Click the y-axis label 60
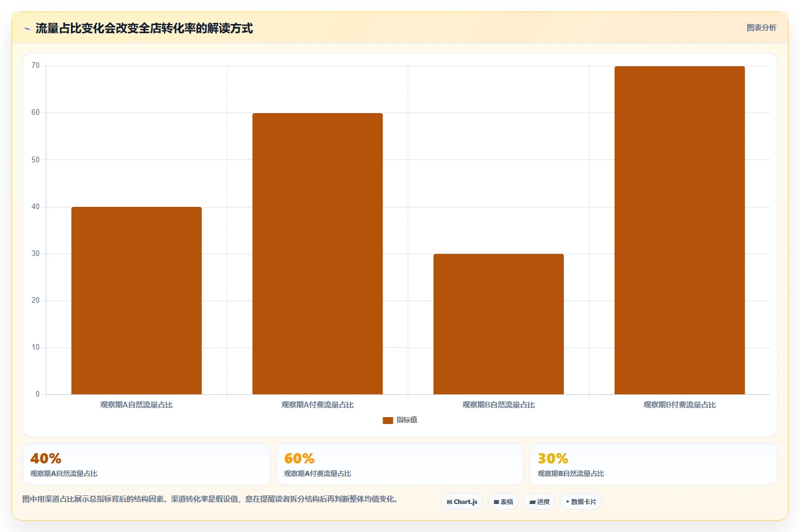Screen dimensions: 800x532 click(35, 113)
